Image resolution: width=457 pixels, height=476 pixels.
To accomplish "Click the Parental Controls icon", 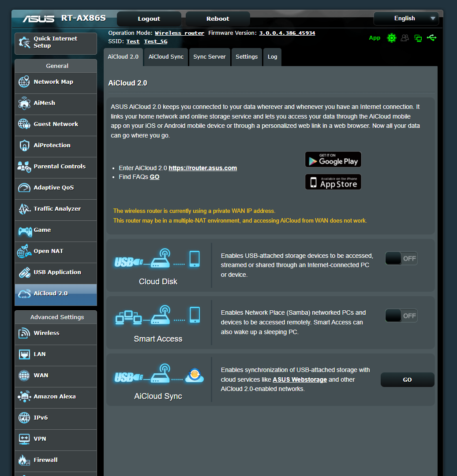I will (24, 167).
